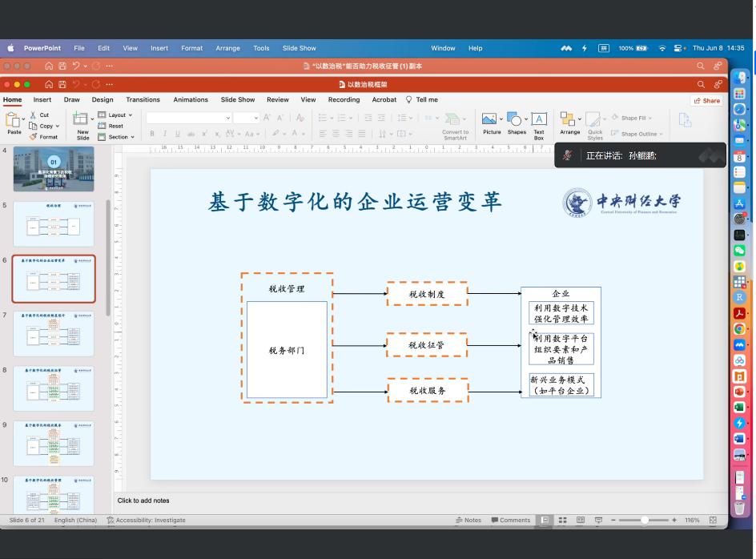Click the Paste icon in the ribbon
Viewport: 756px width, 559px height.
14,121
